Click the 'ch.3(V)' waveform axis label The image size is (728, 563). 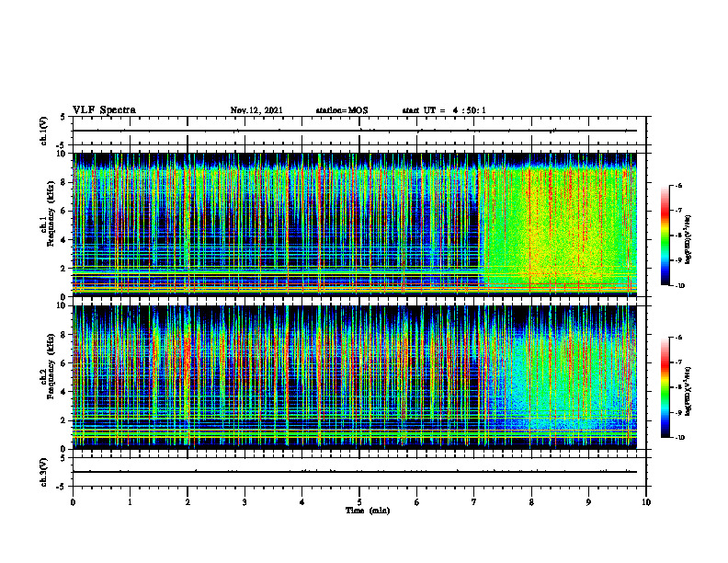(x=43, y=472)
